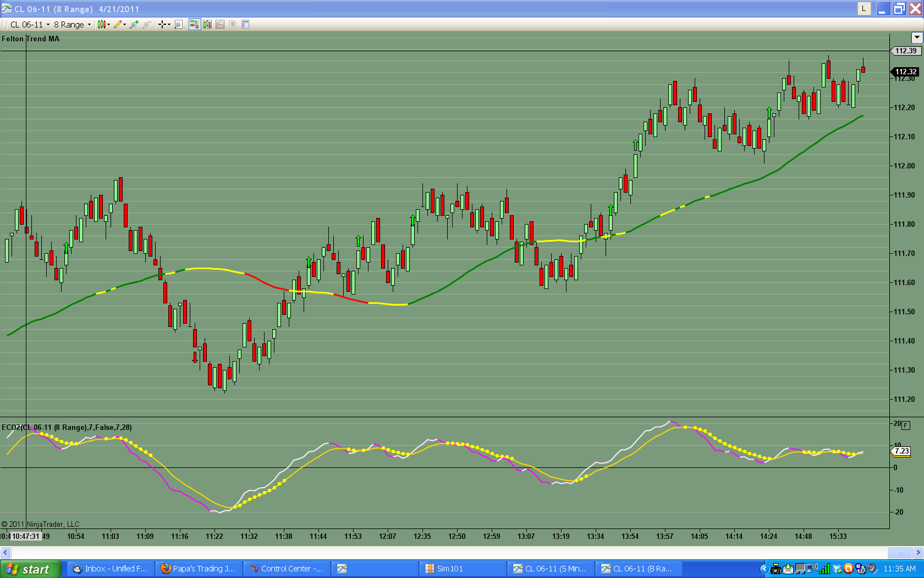Switch to the unlabeled chart taskbar button

pos(375,569)
